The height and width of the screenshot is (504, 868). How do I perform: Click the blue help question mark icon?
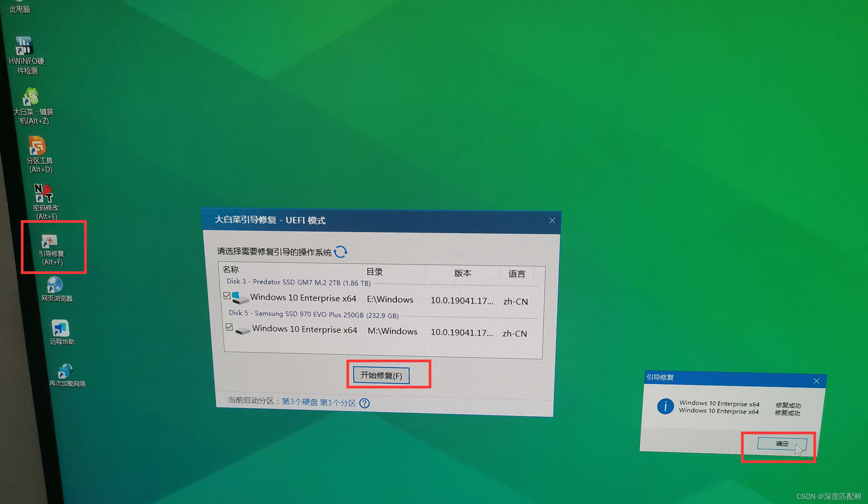pos(364,403)
